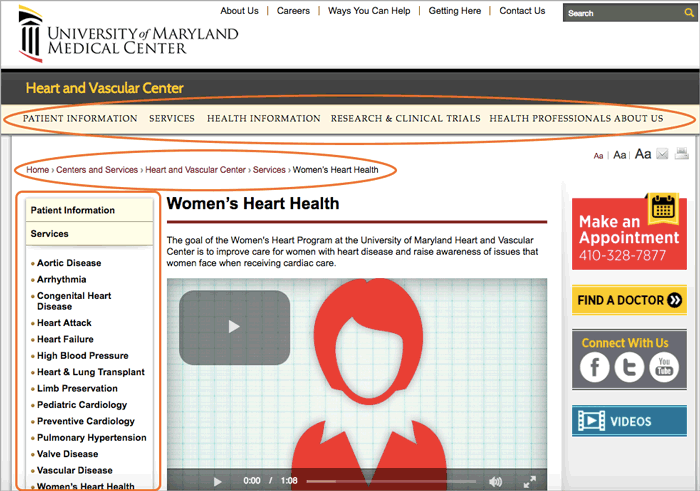Click Heart and Vascular Center heading
The width and height of the screenshot is (700, 491).
[x=104, y=88]
